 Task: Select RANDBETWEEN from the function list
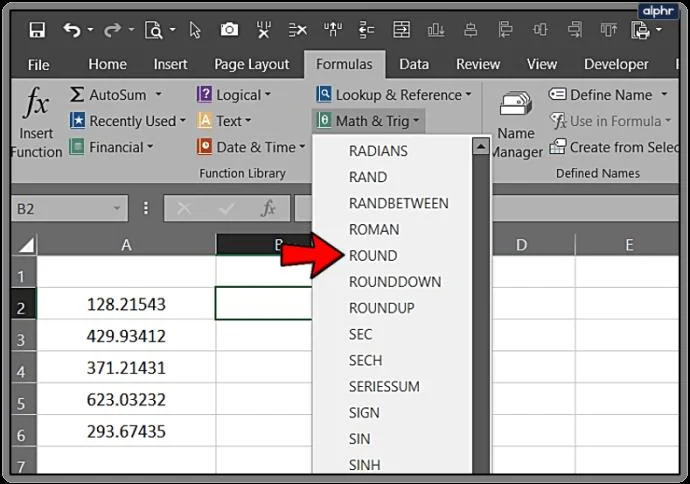pyautogui.click(x=393, y=203)
